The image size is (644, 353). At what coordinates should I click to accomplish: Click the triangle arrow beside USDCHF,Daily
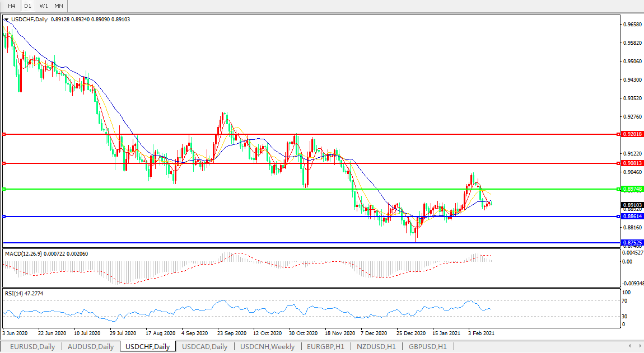[7, 20]
